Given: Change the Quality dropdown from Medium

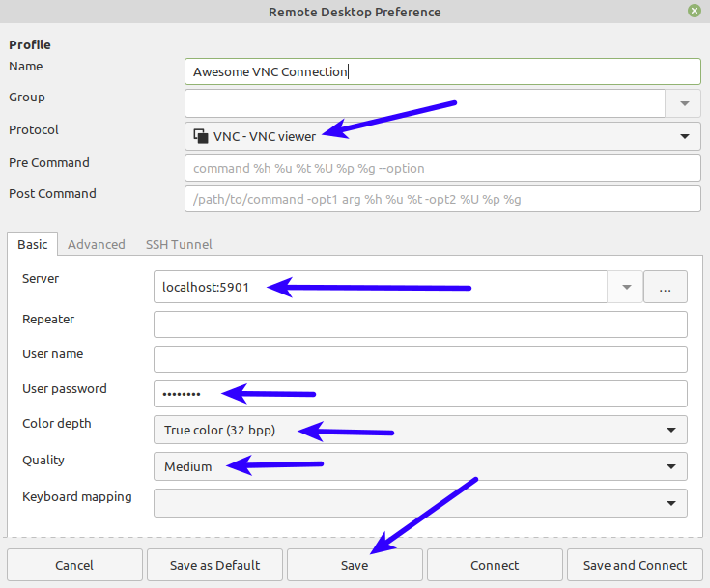Looking at the screenshot, I should 420,466.
